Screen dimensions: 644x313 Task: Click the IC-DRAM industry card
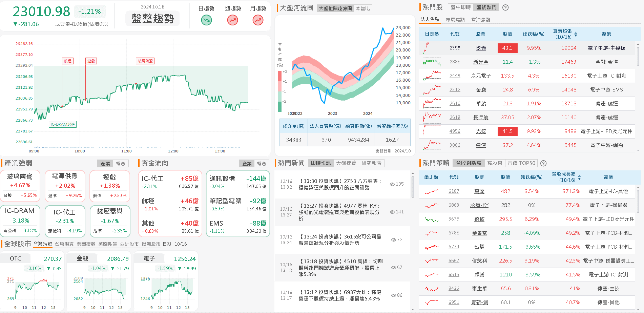click(20, 221)
